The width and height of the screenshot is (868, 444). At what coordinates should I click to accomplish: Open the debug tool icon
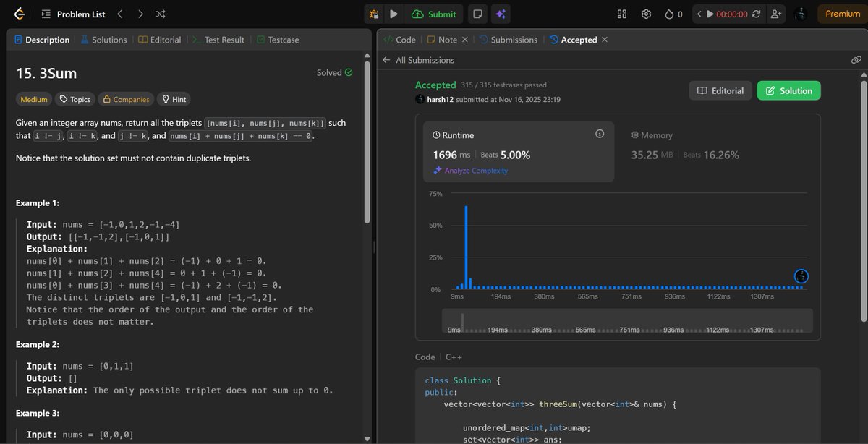click(x=375, y=13)
